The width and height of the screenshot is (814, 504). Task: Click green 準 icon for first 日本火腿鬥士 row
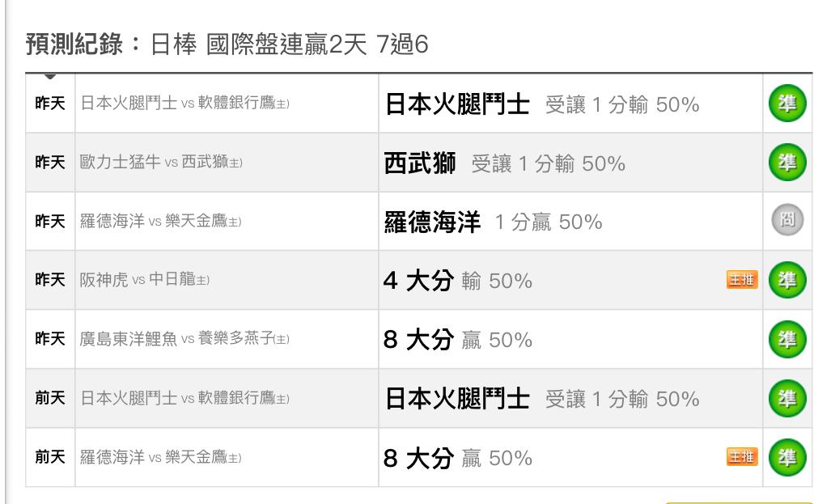(787, 104)
